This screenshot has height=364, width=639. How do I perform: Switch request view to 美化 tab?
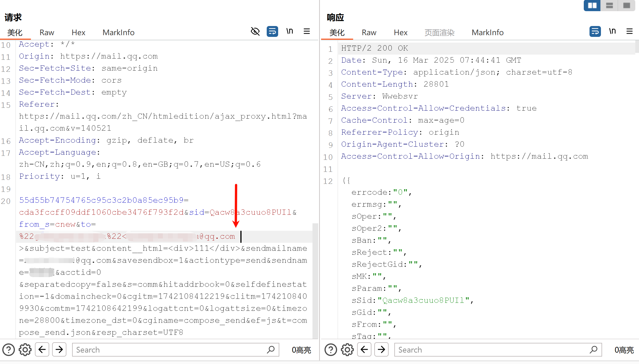15,33
